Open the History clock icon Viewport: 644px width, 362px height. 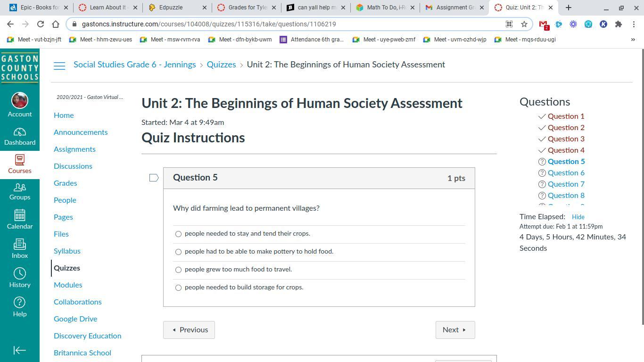[20, 274]
